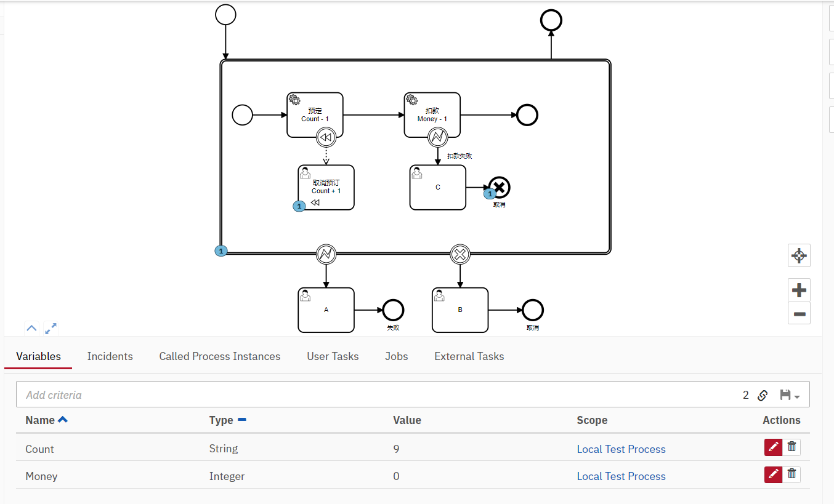Collapse the diagram panel with chevron arrow
The image size is (834, 504).
pos(31,328)
